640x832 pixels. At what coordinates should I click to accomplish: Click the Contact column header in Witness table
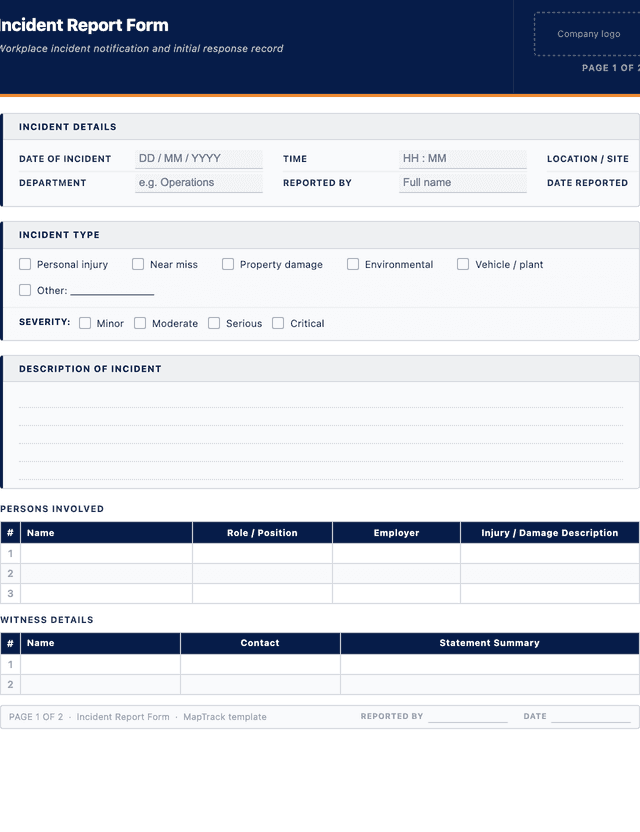[260, 643]
